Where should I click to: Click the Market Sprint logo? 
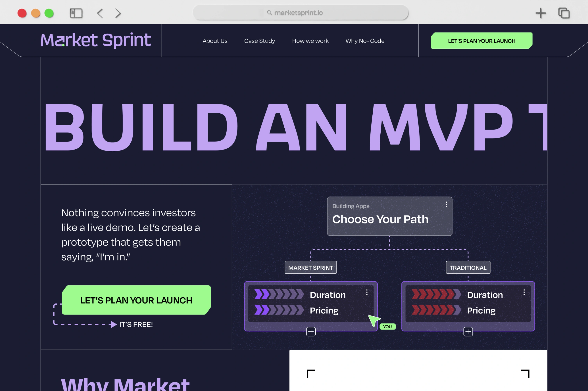tap(96, 40)
